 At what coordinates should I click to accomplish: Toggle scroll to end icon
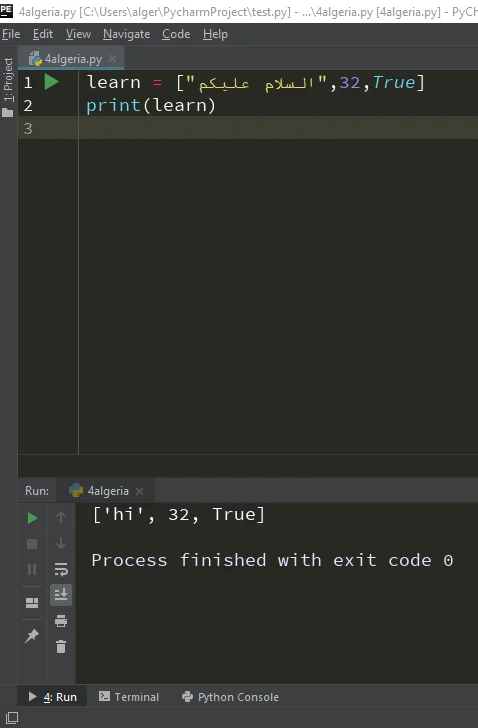click(x=61, y=595)
